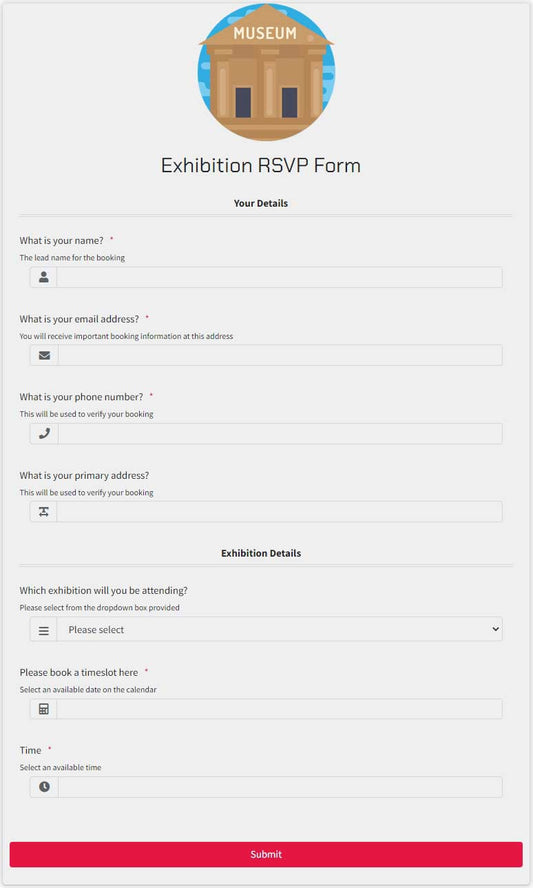Viewport: 533px width, 888px height.
Task: Open the Time selection input field
Action: [280, 787]
